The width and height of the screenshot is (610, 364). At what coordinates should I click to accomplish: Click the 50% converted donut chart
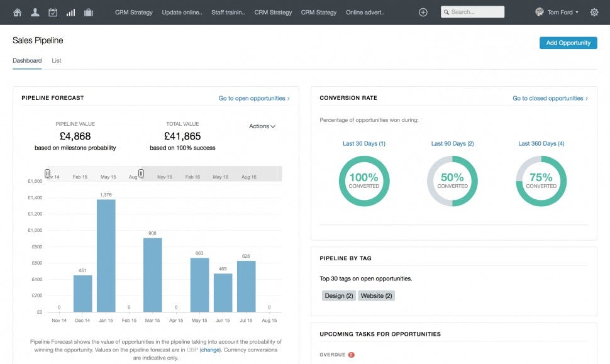(x=452, y=181)
